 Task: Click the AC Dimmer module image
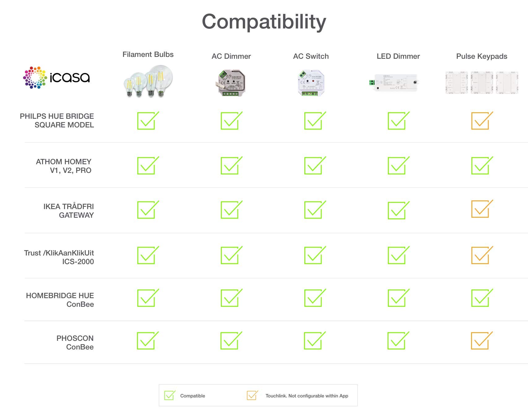(230, 83)
